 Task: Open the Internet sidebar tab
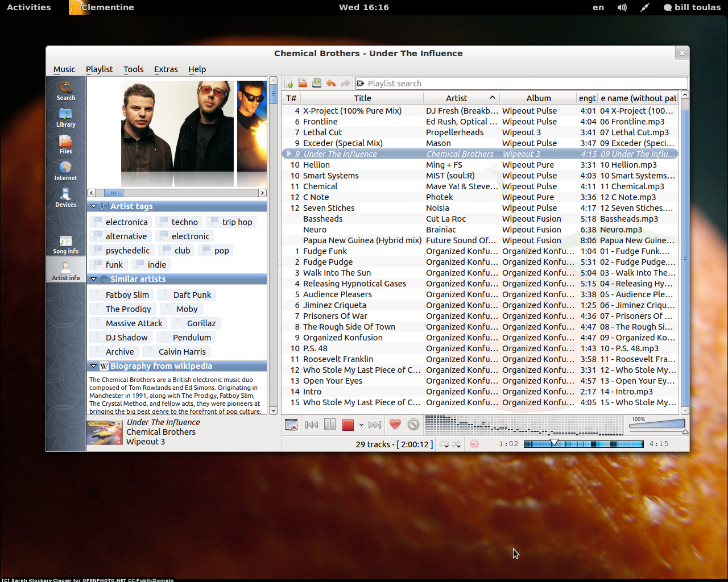pos(66,171)
